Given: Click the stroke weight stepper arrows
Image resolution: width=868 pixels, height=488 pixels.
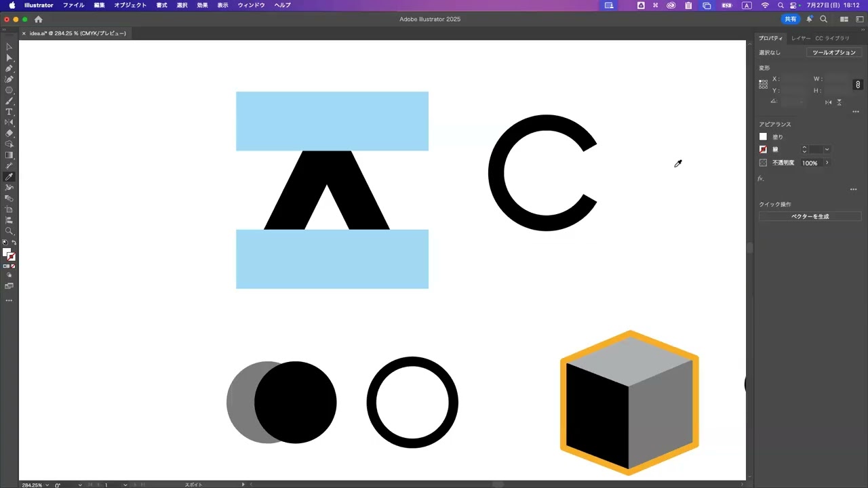Looking at the screenshot, I should [804, 150].
